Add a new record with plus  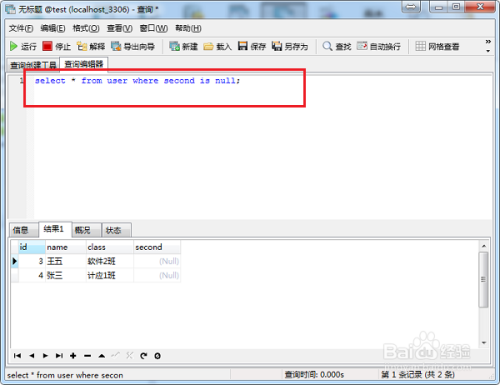(73, 356)
